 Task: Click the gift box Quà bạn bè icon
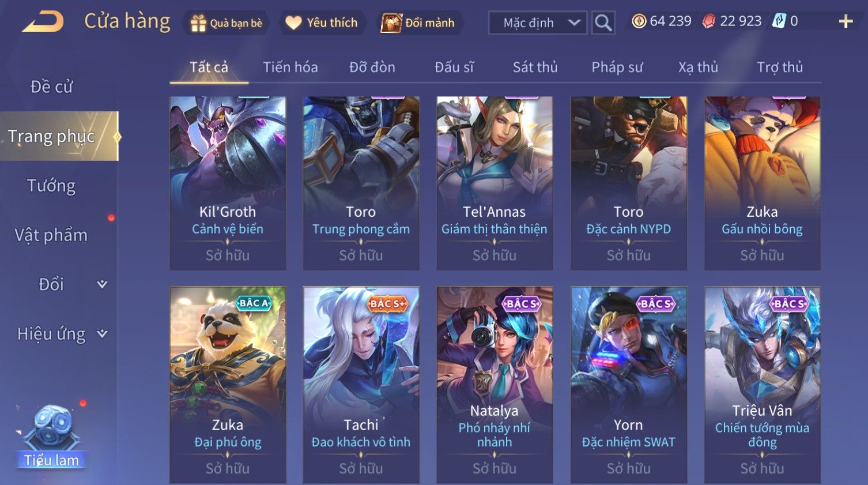coord(198,23)
